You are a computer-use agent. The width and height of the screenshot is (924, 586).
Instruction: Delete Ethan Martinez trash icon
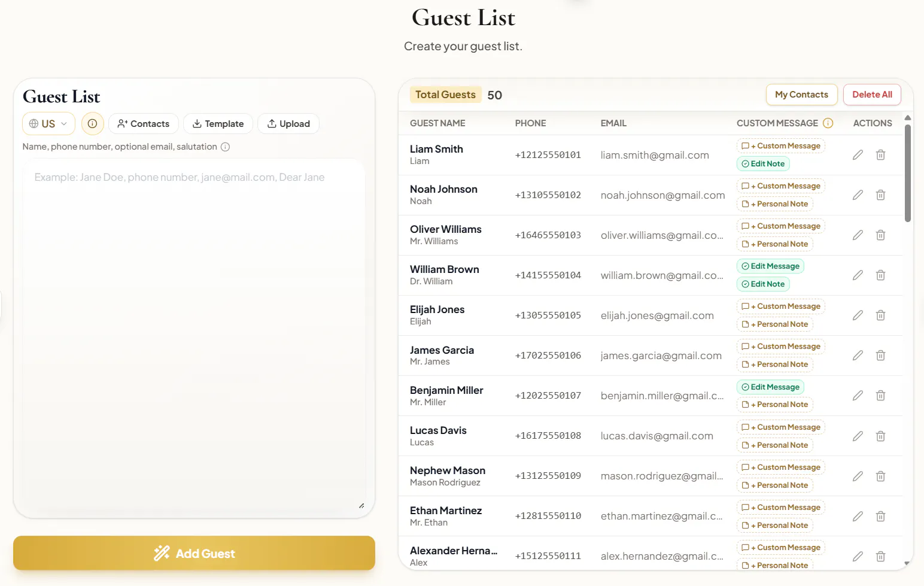click(880, 517)
